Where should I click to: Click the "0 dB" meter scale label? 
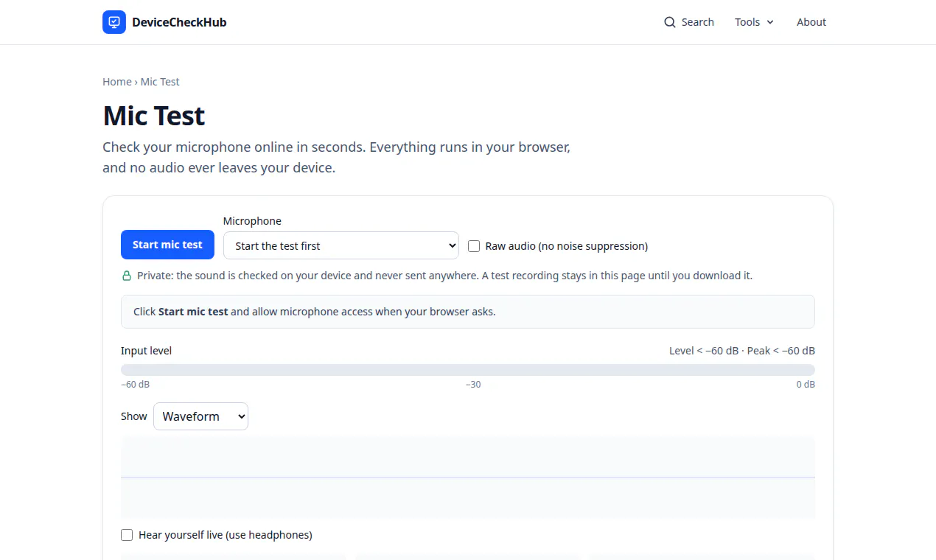806,385
